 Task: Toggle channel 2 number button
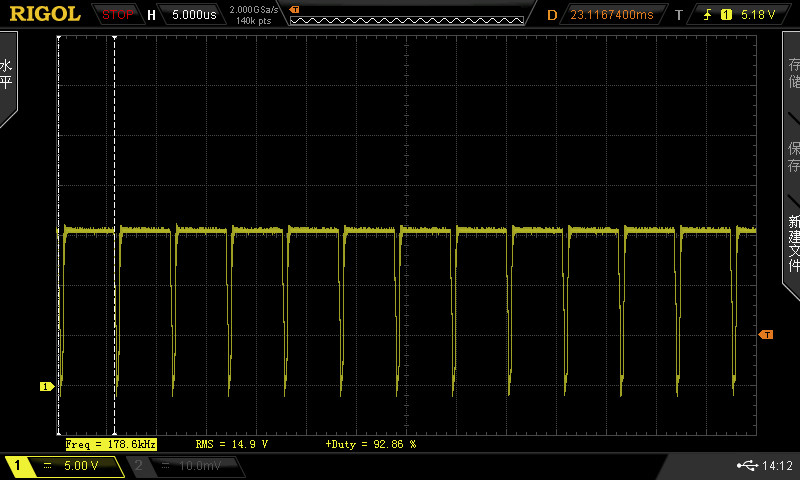138,465
